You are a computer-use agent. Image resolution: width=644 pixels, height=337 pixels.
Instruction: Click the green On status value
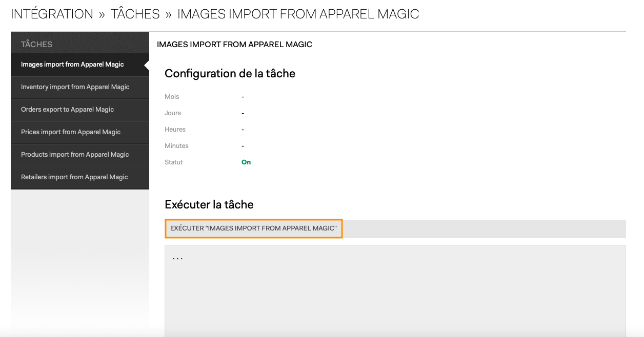246,162
